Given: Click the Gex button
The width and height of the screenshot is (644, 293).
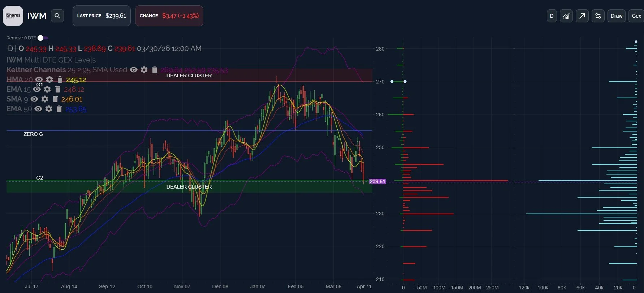Looking at the screenshot, I should pos(636,16).
